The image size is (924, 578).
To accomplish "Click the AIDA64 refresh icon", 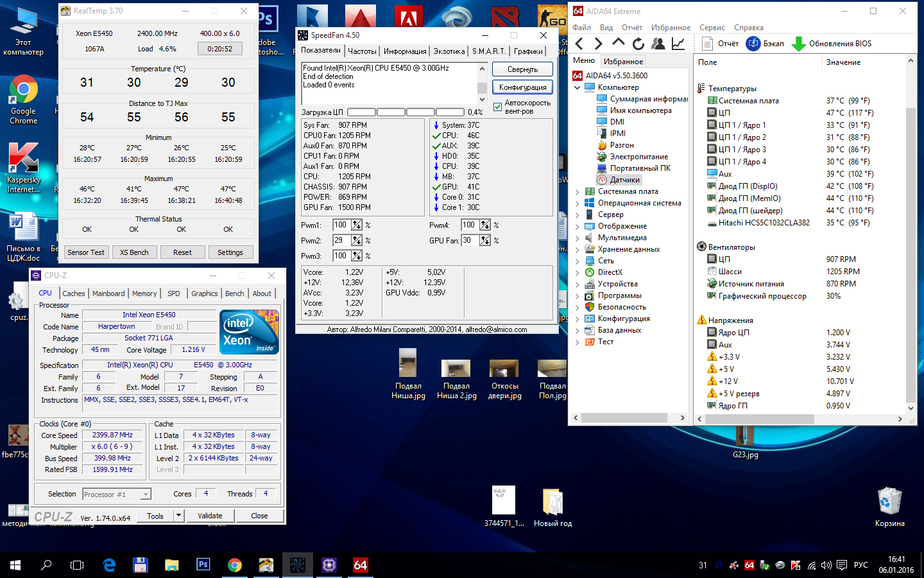I will (638, 44).
